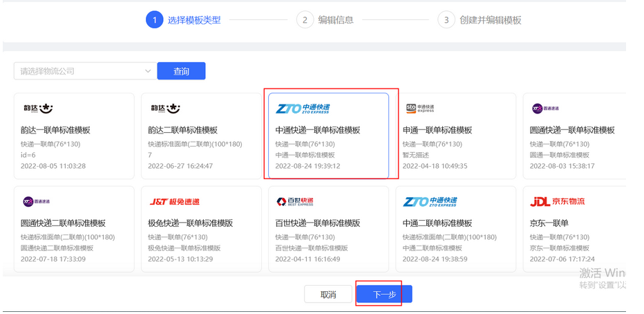Click the timestamp 2022-08-24 19:39:12

tap(307, 166)
